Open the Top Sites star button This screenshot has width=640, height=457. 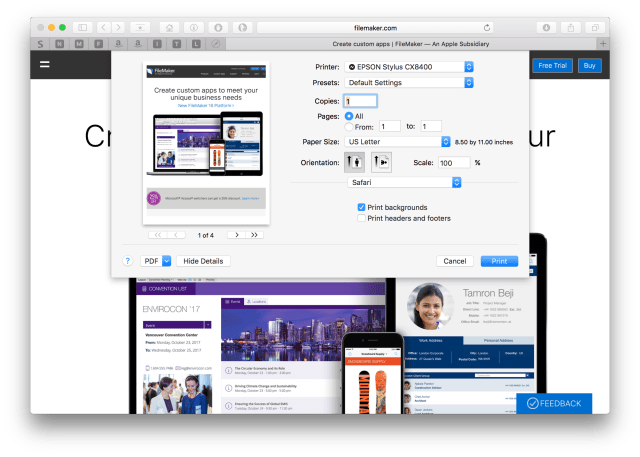tap(140, 27)
